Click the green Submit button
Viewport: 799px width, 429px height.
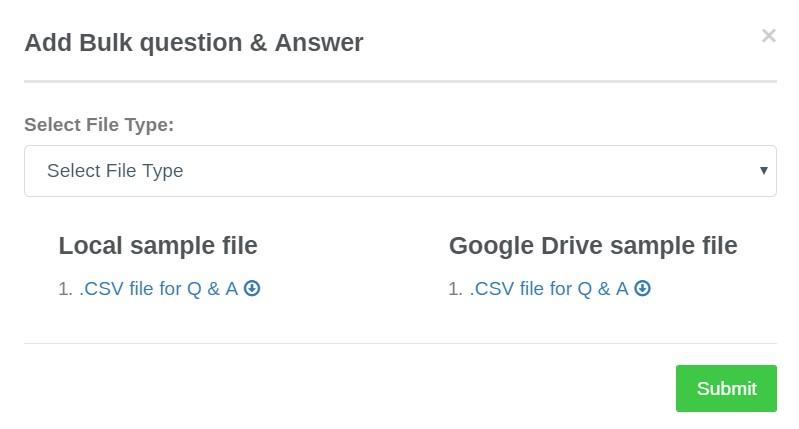tap(726, 388)
